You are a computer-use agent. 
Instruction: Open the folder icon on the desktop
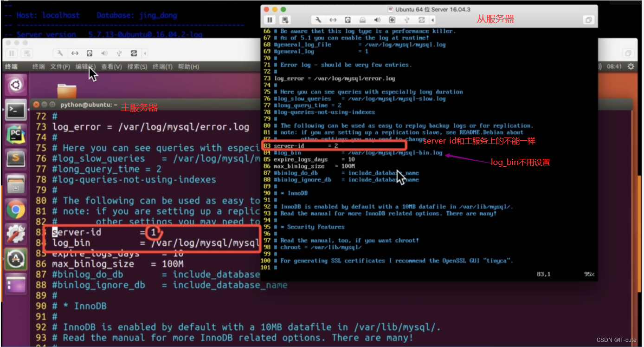67,90
